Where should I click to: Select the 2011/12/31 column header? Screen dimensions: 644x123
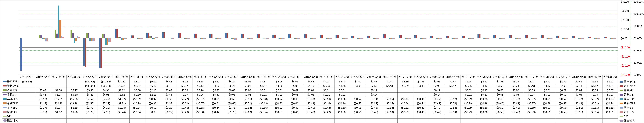pyautogui.click(x=27, y=77)
